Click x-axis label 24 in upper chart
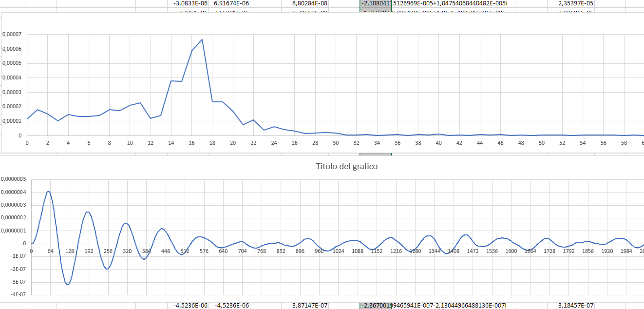This screenshot has height=309, width=644. [274, 143]
